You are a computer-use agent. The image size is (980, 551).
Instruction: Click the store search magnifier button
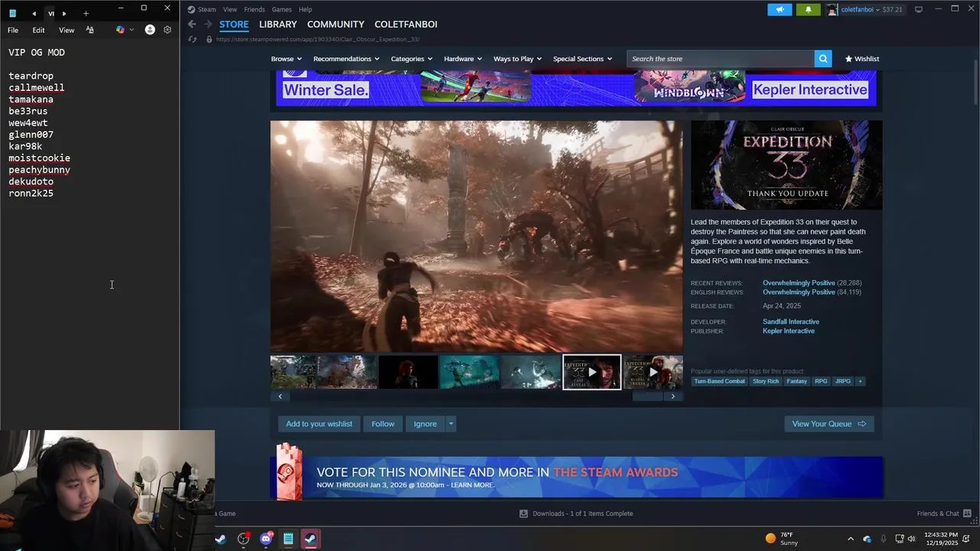(x=823, y=59)
